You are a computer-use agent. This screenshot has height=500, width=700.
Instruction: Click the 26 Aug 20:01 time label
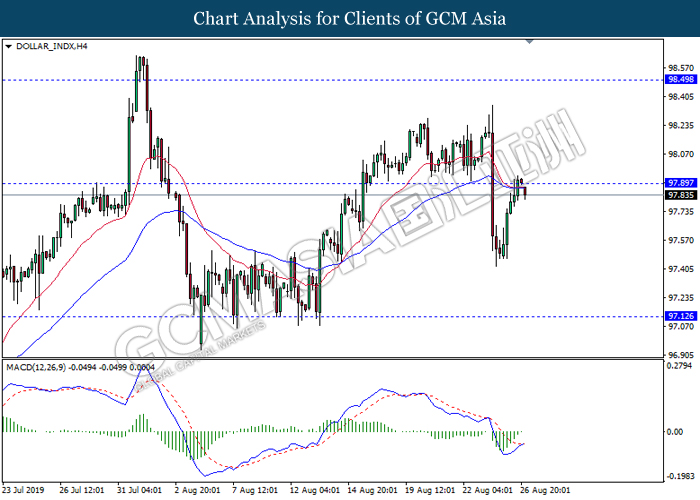(545, 490)
